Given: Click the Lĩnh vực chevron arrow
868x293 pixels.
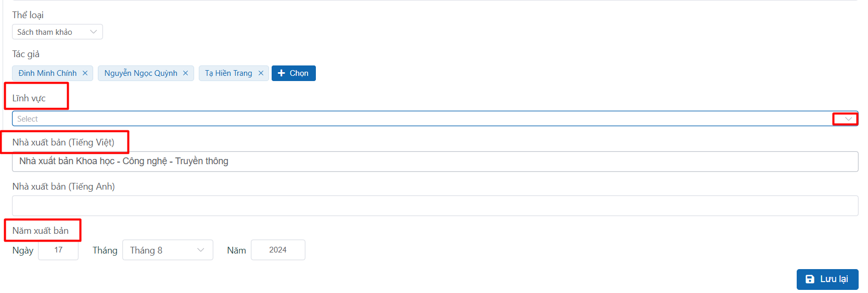Looking at the screenshot, I should (848, 119).
